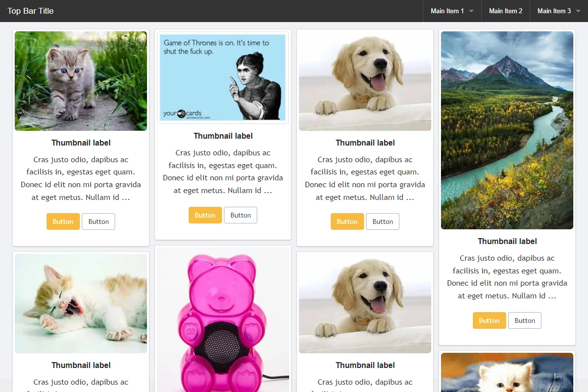
Task: Click yellow Button under gray kitten card
Action: pos(63,221)
